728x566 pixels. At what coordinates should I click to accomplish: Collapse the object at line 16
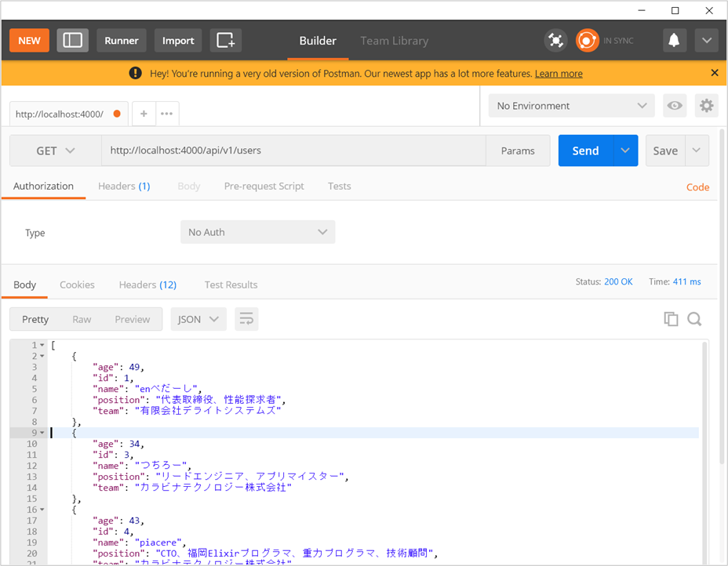(42, 510)
